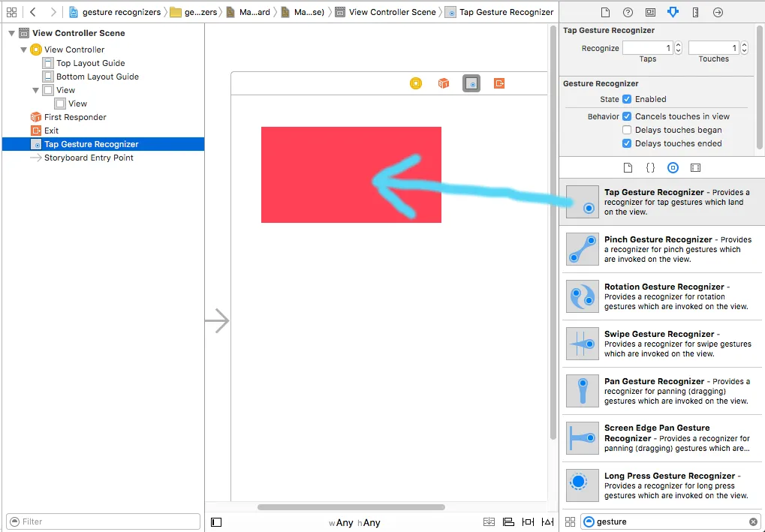The width and height of the screenshot is (765, 532).
Task: Open the Identity inspector
Action: click(650, 13)
